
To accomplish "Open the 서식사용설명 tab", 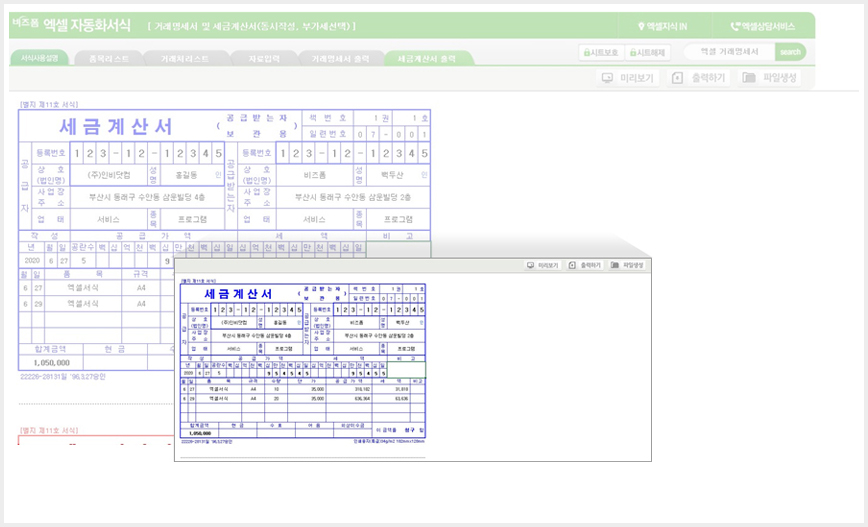I will pyautogui.click(x=39, y=58).
